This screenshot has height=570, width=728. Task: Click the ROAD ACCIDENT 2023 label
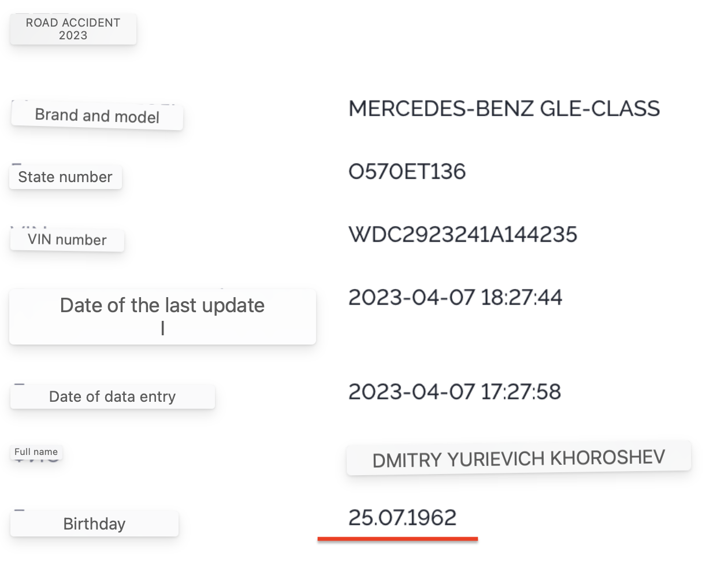73,29
